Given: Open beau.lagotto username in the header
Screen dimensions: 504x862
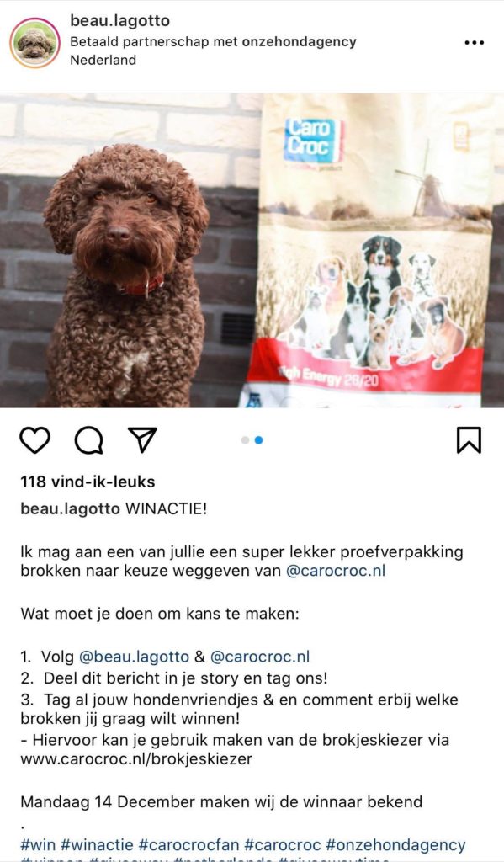Looking at the screenshot, I should click(119, 21).
